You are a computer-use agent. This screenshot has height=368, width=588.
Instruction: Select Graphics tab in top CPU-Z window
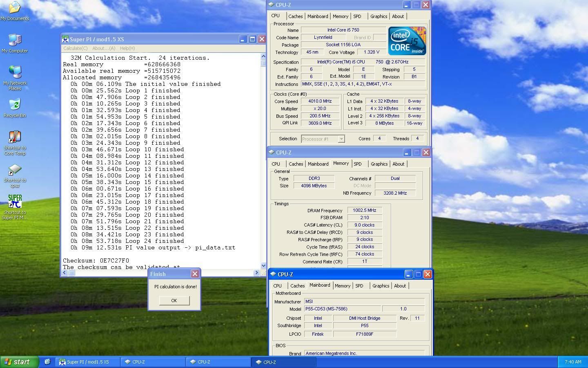379,16
